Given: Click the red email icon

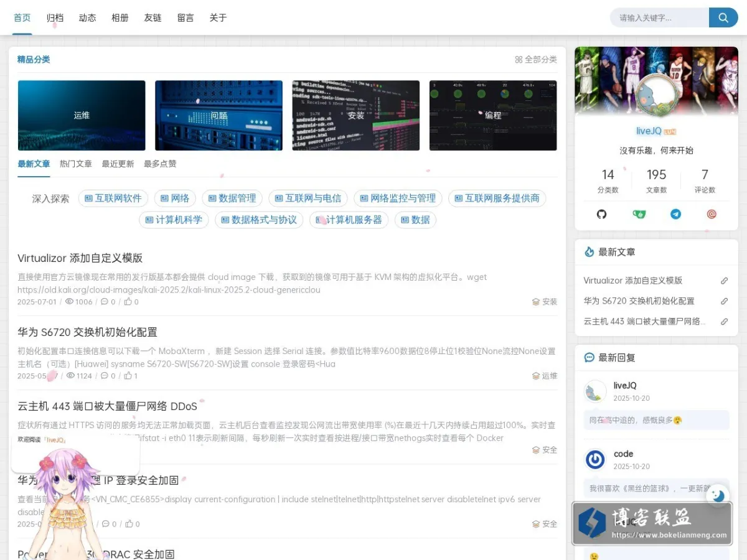Looking at the screenshot, I should pyautogui.click(x=712, y=214).
